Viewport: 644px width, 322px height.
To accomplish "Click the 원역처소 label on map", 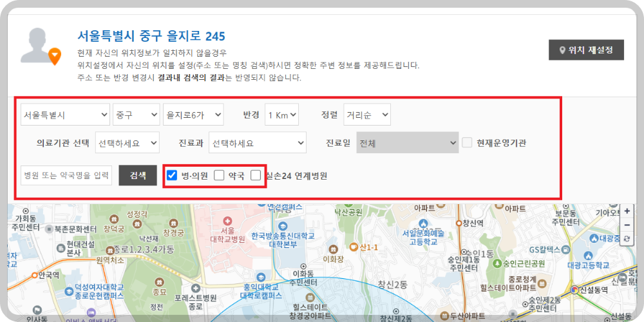I will (109, 260).
